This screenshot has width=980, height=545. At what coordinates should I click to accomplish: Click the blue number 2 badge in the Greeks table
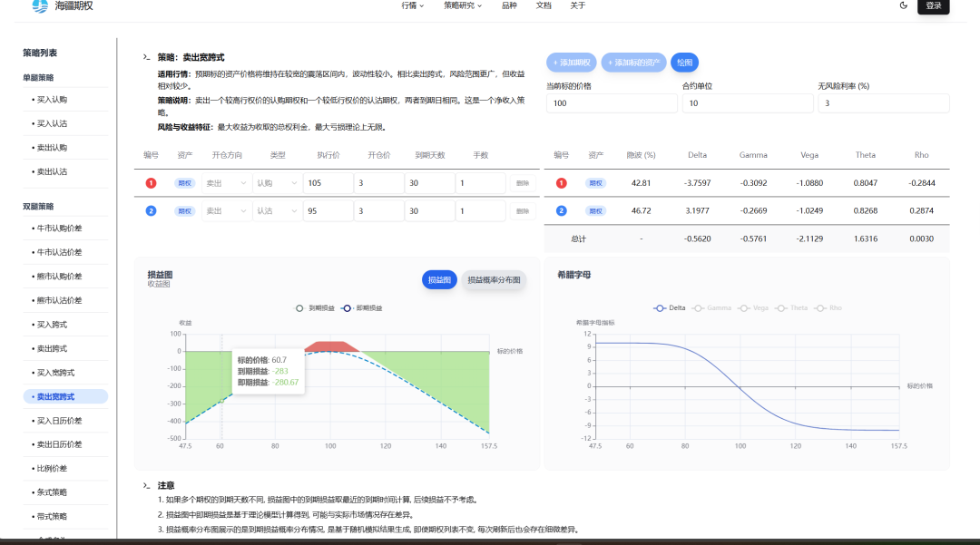pyautogui.click(x=561, y=210)
